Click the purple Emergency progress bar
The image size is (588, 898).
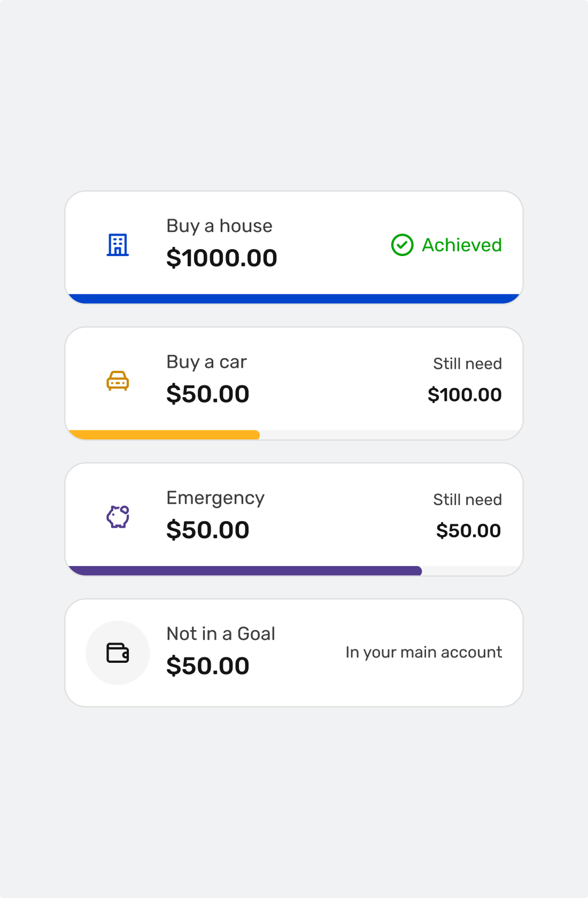click(245, 570)
